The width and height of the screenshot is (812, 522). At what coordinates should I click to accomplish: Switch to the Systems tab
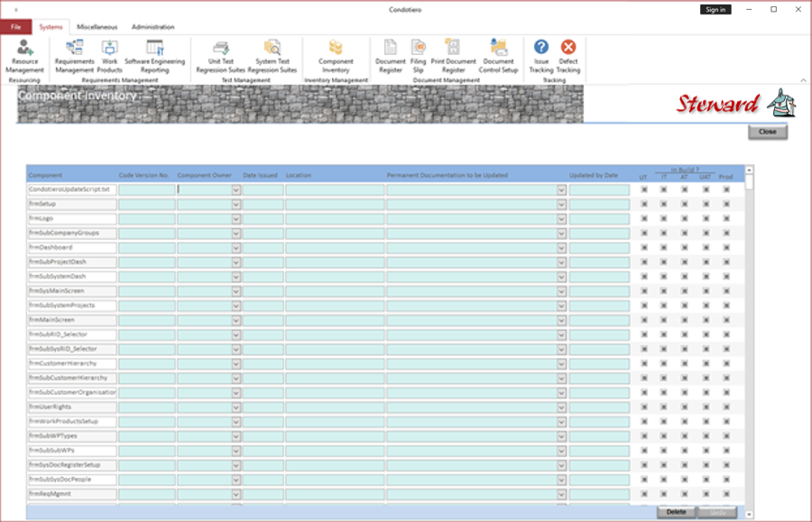pyautogui.click(x=51, y=27)
